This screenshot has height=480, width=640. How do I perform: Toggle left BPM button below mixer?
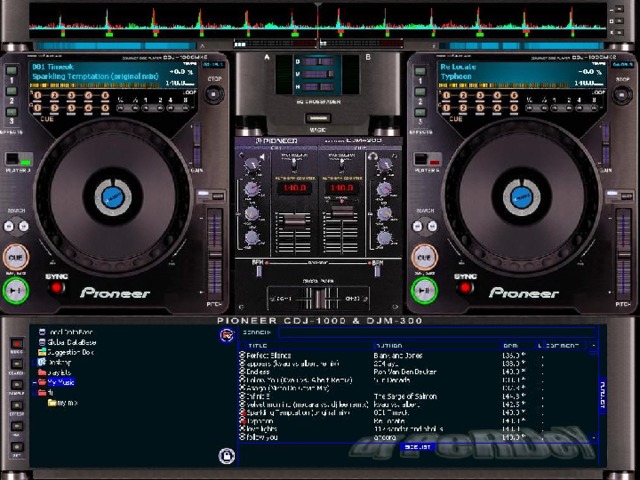[258, 271]
